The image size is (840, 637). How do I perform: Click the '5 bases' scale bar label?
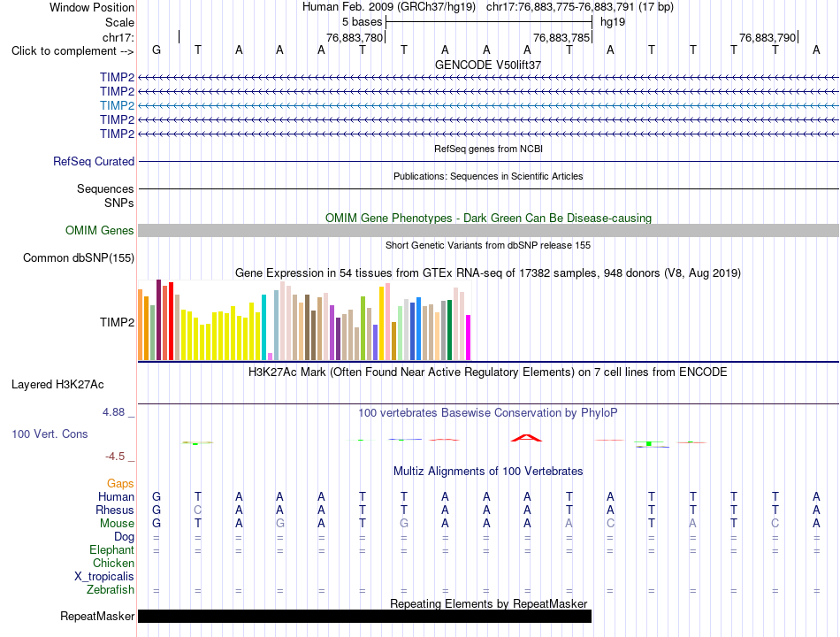[x=363, y=22]
